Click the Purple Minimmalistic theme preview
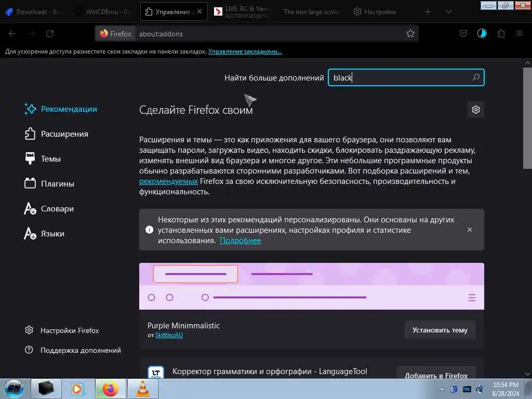Screen dimensions: 532x399 click(312, 286)
